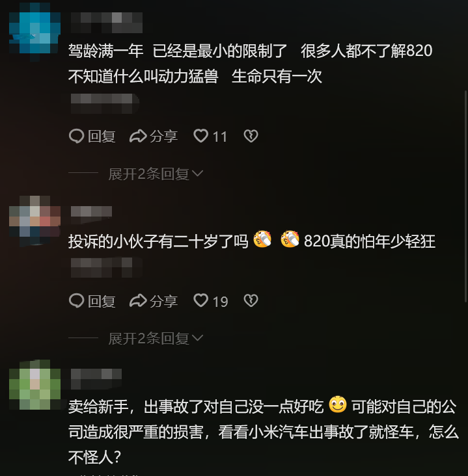
Task: Open the username of the first commenter
Action: point(107,23)
